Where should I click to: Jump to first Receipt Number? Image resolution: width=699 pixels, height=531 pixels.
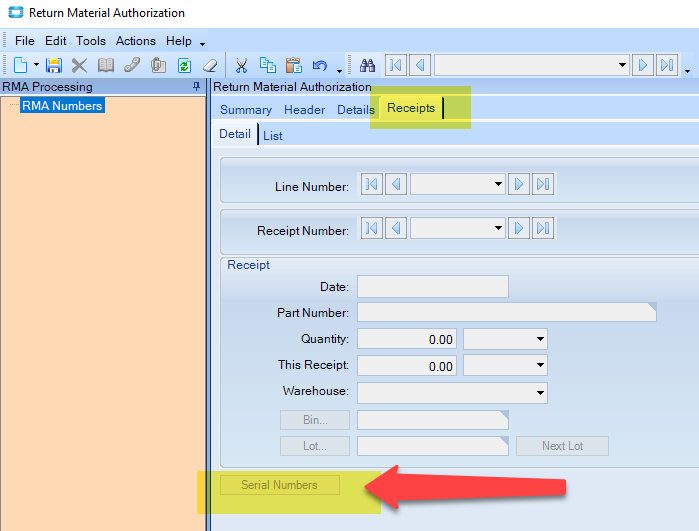371,228
